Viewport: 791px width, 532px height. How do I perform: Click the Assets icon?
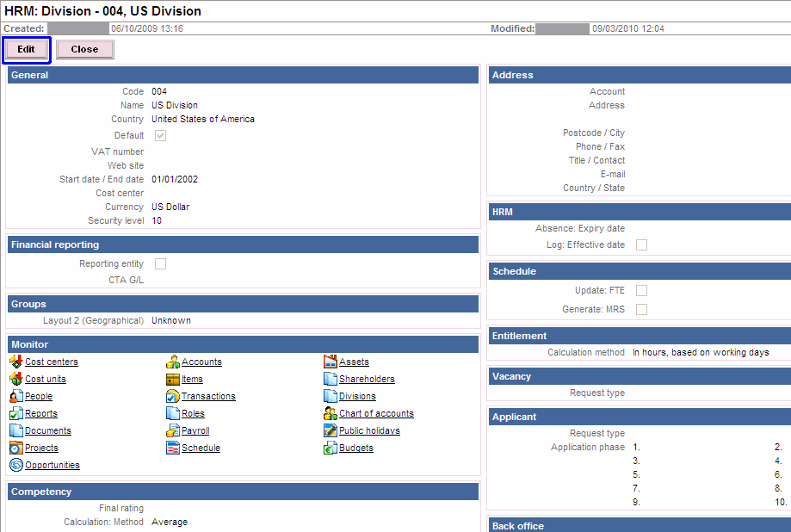pos(330,362)
